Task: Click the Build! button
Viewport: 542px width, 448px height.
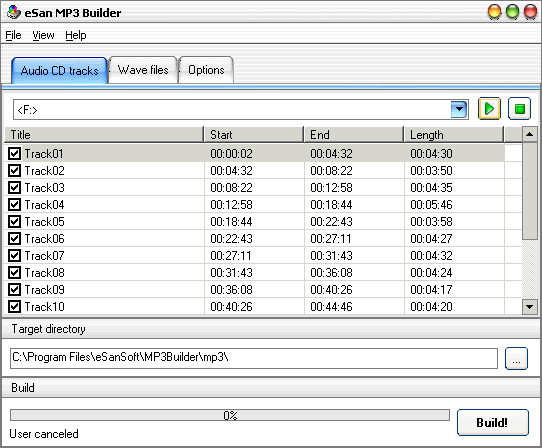Action: point(493,422)
